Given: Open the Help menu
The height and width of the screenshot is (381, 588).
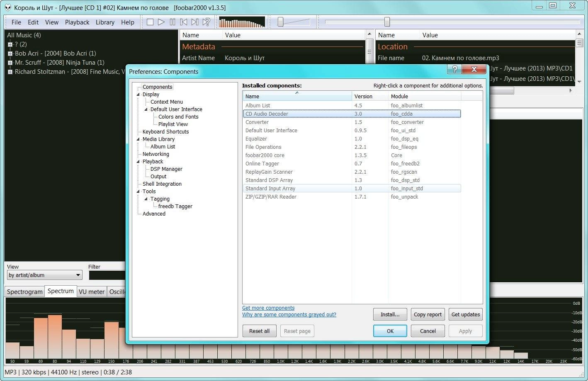Looking at the screenshot, I should [x=128, y=22].
